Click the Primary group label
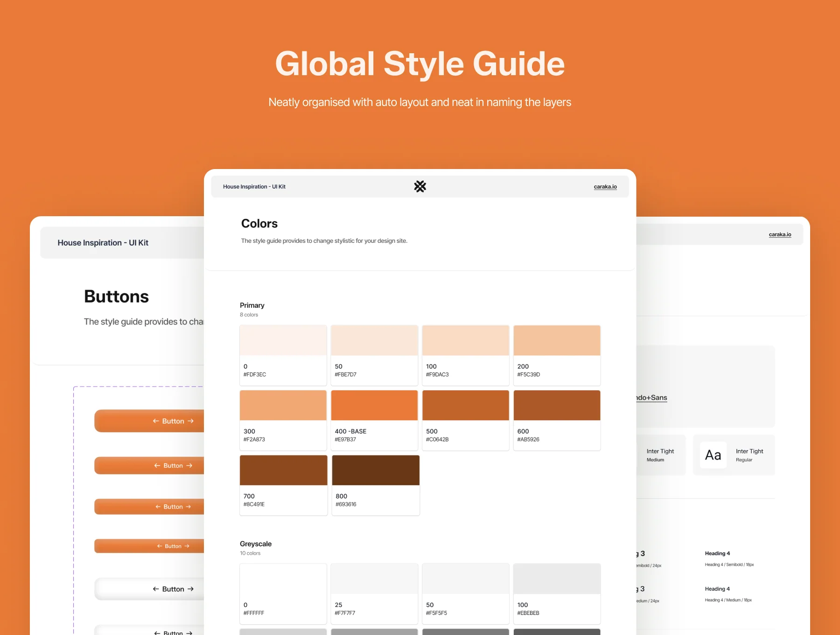840x635 pixels. pos(252,305)
